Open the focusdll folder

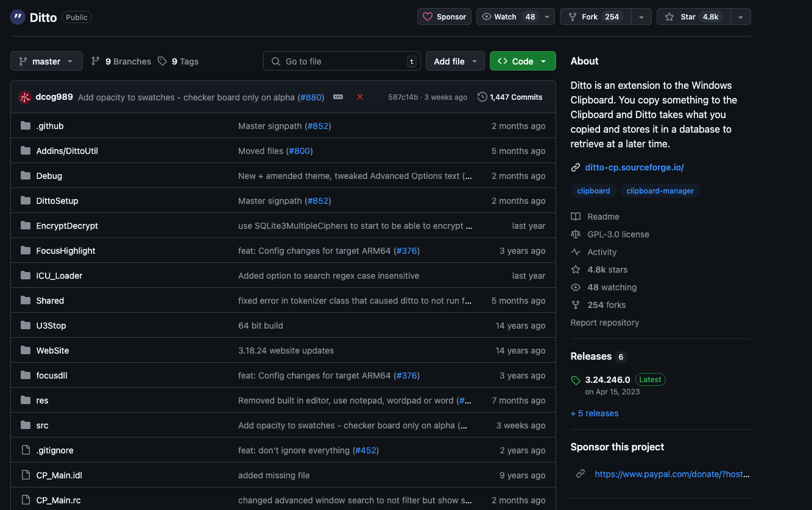(52, 376)
